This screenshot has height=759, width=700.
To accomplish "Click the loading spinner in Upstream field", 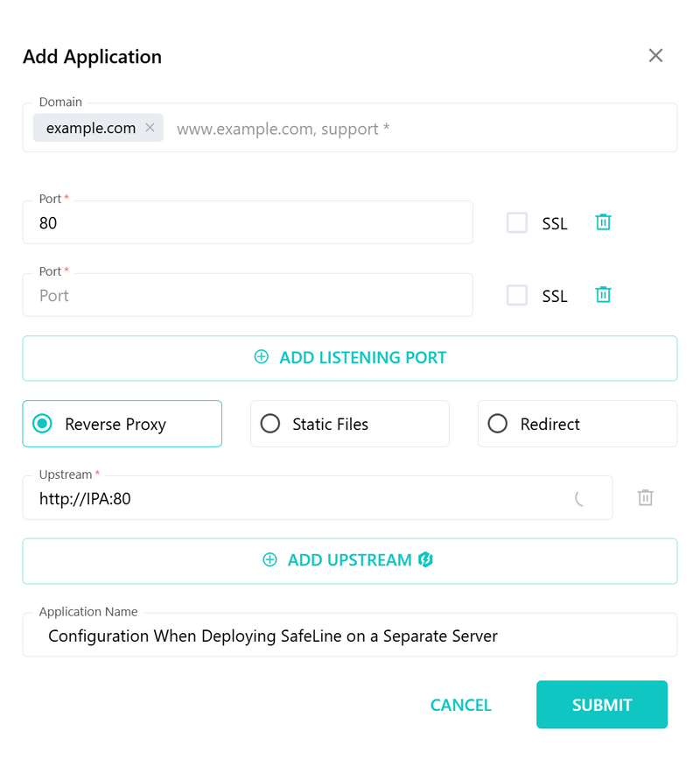I will click(578, 498).
